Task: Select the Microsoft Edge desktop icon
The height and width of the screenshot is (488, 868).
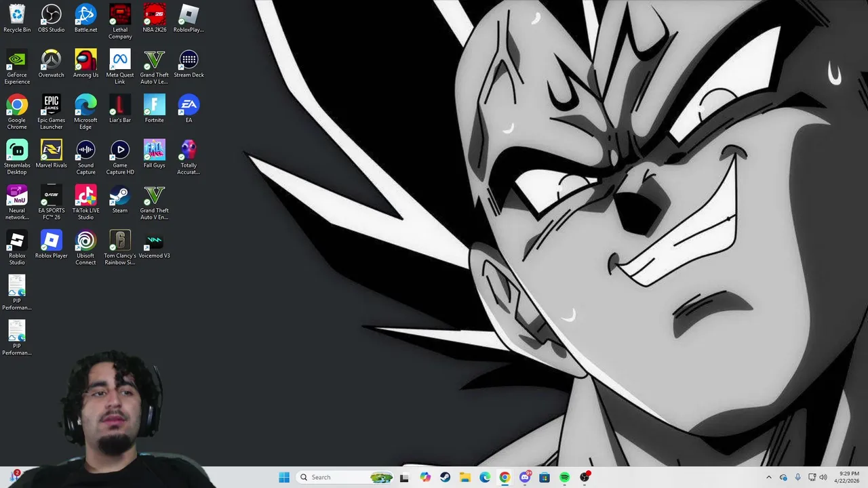Action: point(85,112)
